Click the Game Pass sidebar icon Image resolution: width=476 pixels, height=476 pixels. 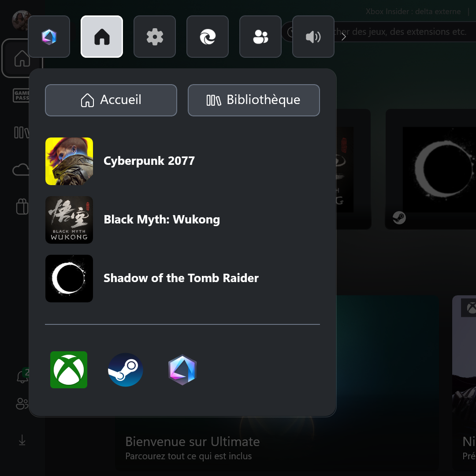21,95
